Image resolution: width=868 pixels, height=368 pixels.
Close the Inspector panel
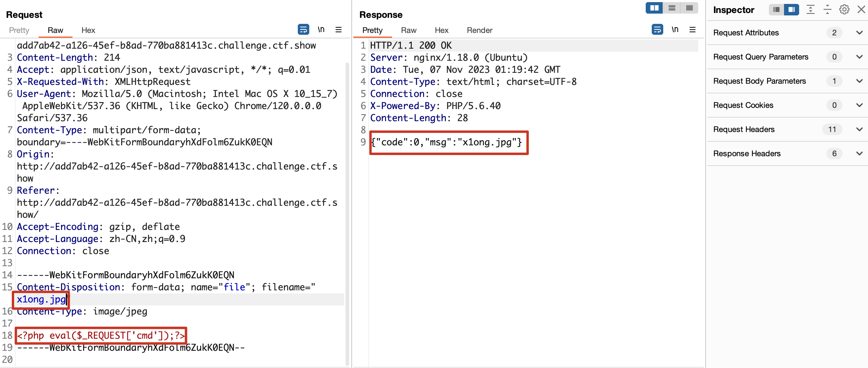pyautogui.click(x=861, y=9)
